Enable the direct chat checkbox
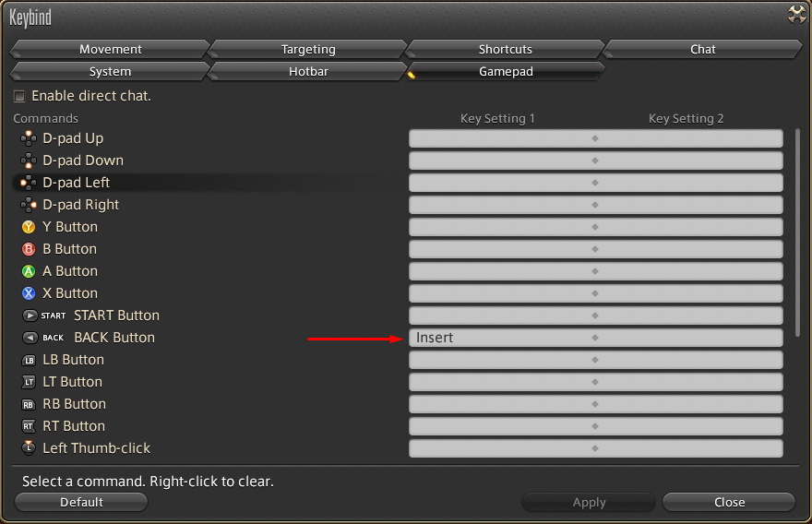Viewport: 812px width, 524px height. point(19,96)
